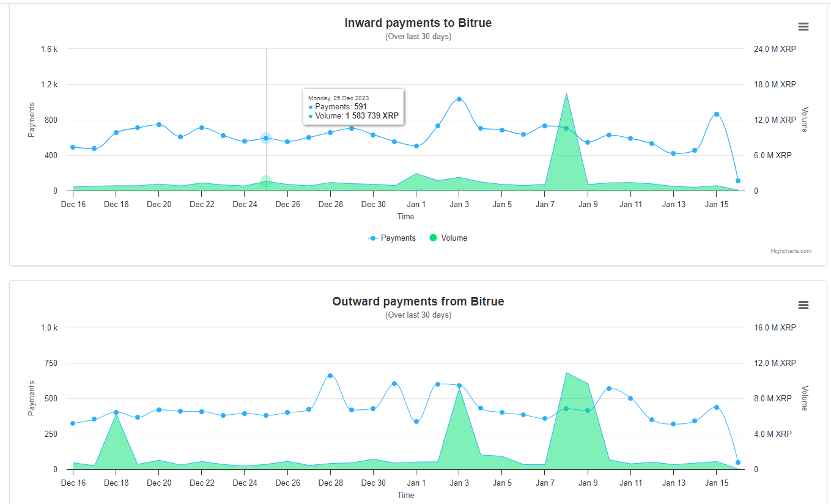Click the '1.0 k' axis label
This screenshot has width=831, height=504.
(50, 328)
